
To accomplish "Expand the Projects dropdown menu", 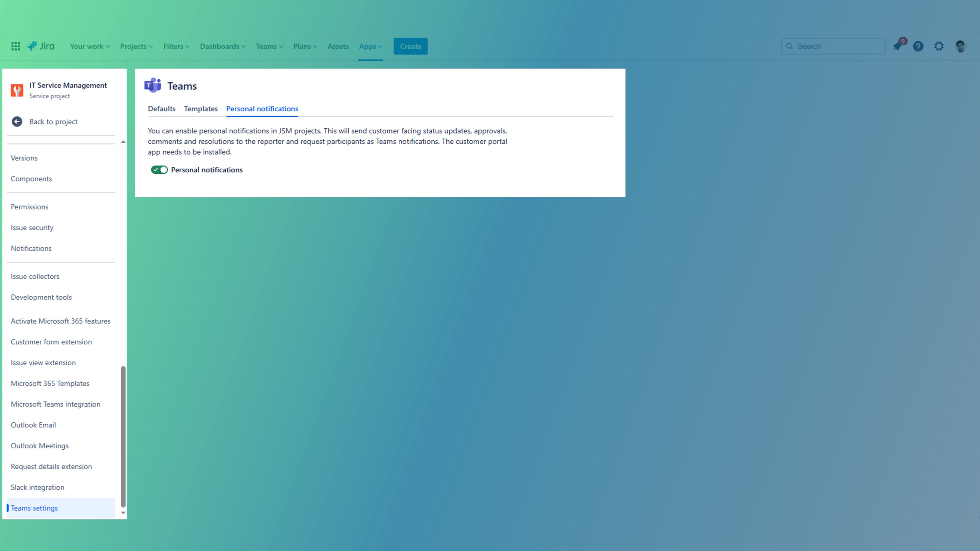I will pos(135,46).
